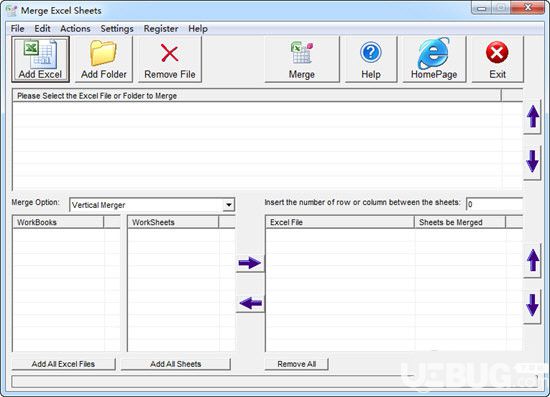Minimize the Merge Excel Sheets window
The width and height of the screenshot is (550, 397).
tap(482, 7)
